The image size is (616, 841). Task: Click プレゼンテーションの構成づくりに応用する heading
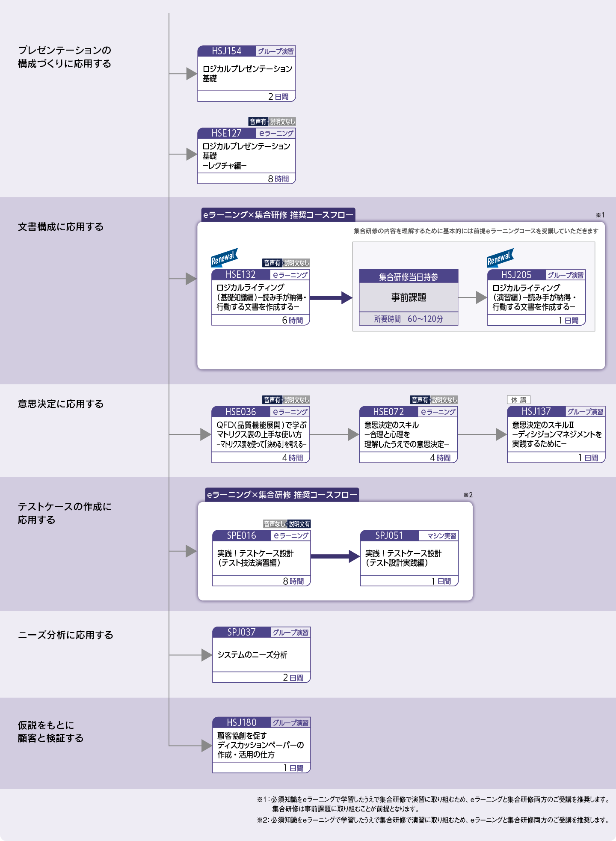[x=65, y=57]
